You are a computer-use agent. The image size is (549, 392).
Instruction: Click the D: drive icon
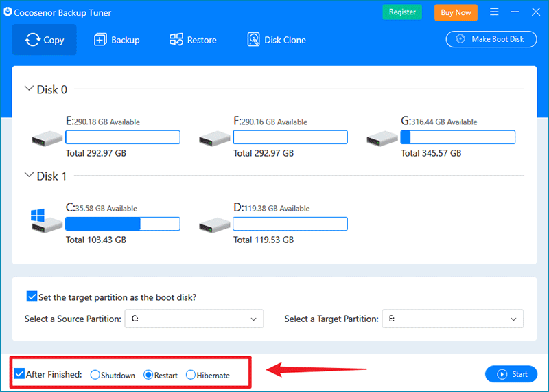pos(214,225)
